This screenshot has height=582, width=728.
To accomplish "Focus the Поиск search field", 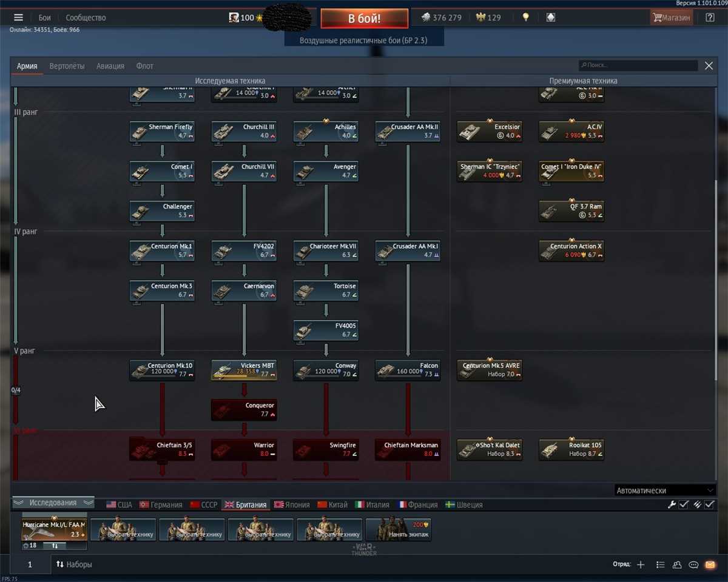I will [638, 65].
